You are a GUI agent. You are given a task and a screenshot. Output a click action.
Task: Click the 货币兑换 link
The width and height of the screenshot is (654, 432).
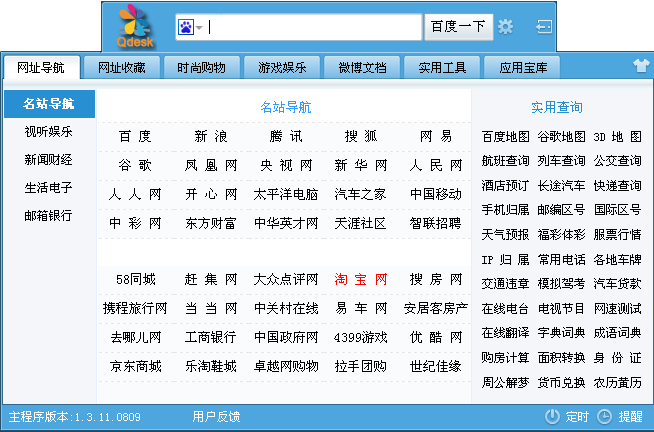(x=561, y=382)
